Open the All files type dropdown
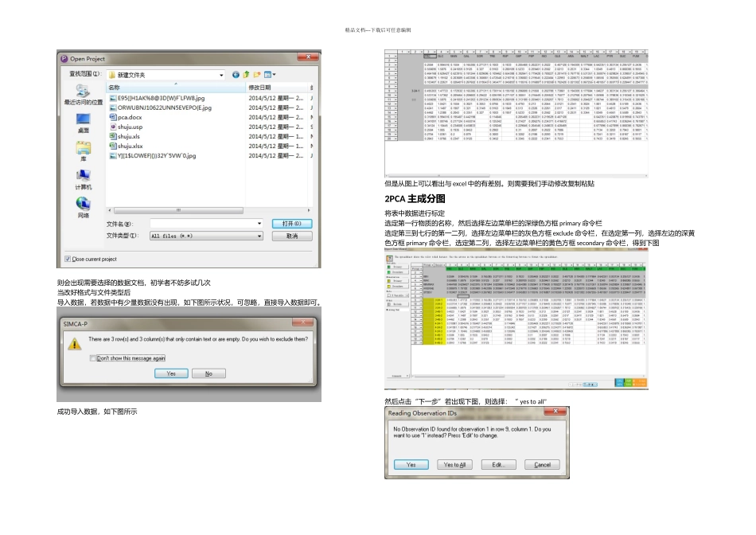 coord(259,236)
